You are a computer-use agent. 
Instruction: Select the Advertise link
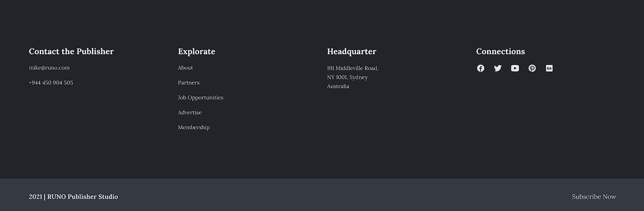[x=189, y=112]
